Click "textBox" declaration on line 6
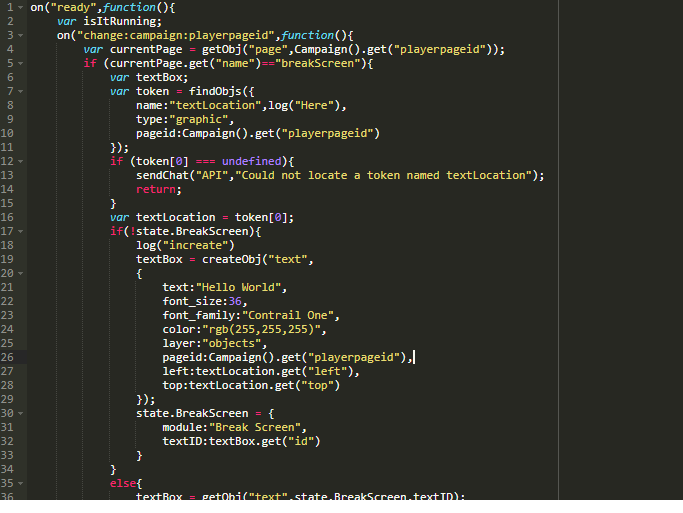The image size is (683, 513). [159, 78]
